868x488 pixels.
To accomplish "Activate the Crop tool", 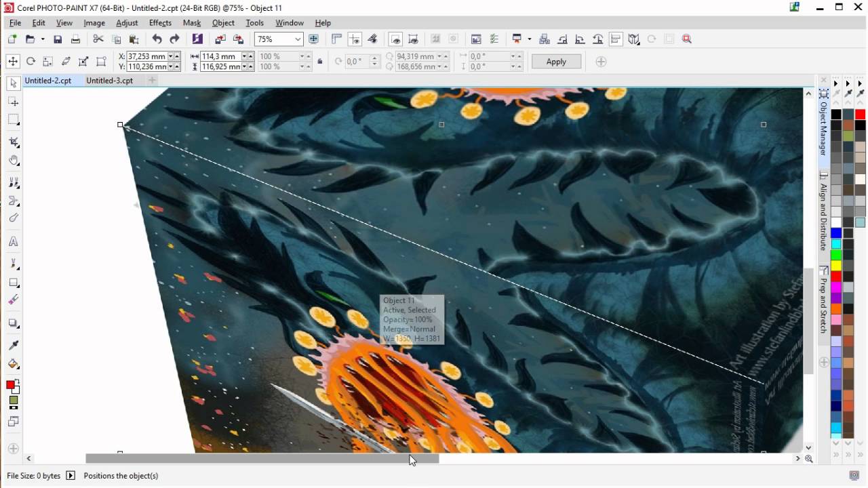I will pyautogui.click(x=12, y=140).
